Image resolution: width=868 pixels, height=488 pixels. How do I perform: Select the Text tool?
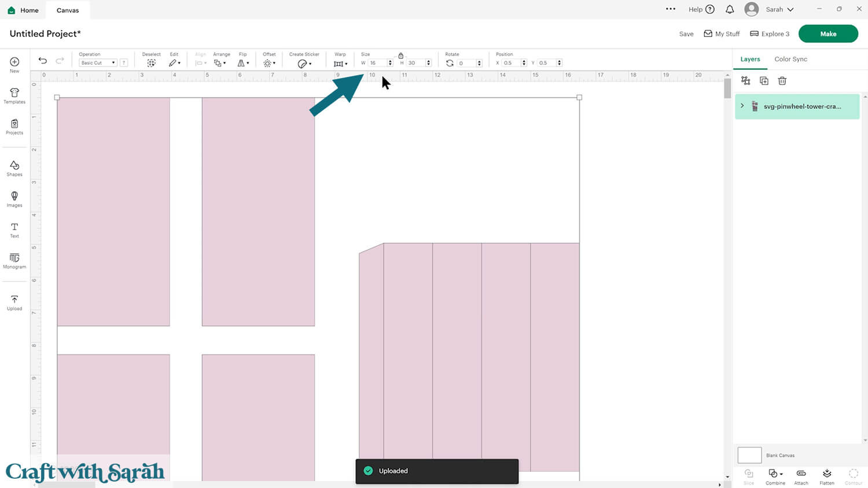coord(14,230)
